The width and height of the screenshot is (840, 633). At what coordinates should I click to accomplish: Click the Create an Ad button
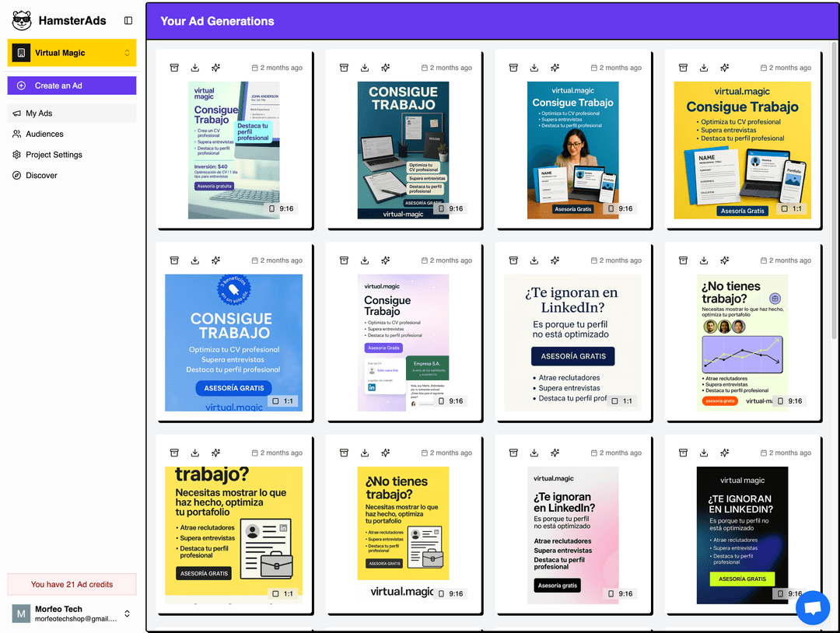tap(72, 86)
